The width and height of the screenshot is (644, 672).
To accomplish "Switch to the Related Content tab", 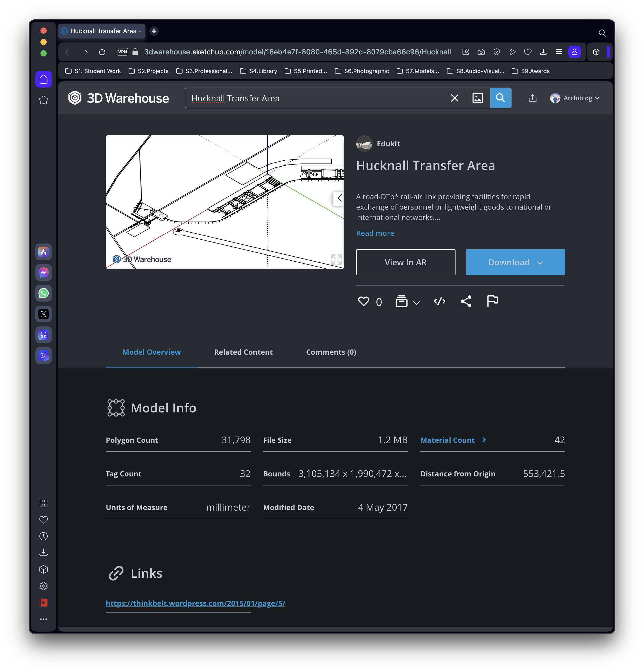I will 243,352.
